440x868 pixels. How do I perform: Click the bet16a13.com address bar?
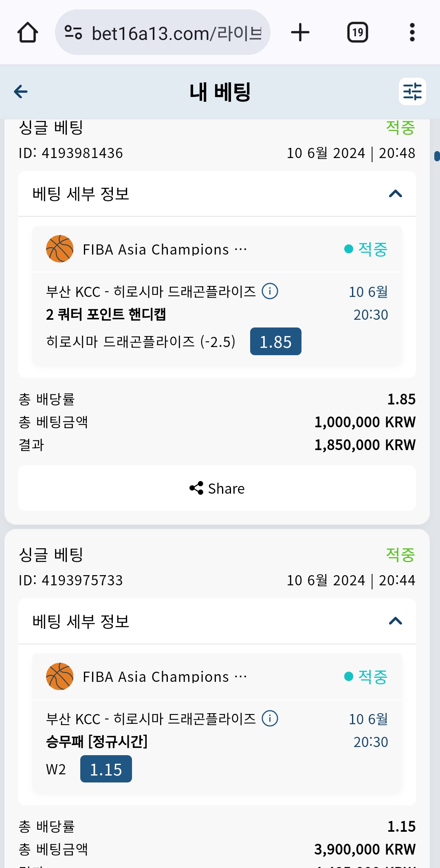pos(176,33)
